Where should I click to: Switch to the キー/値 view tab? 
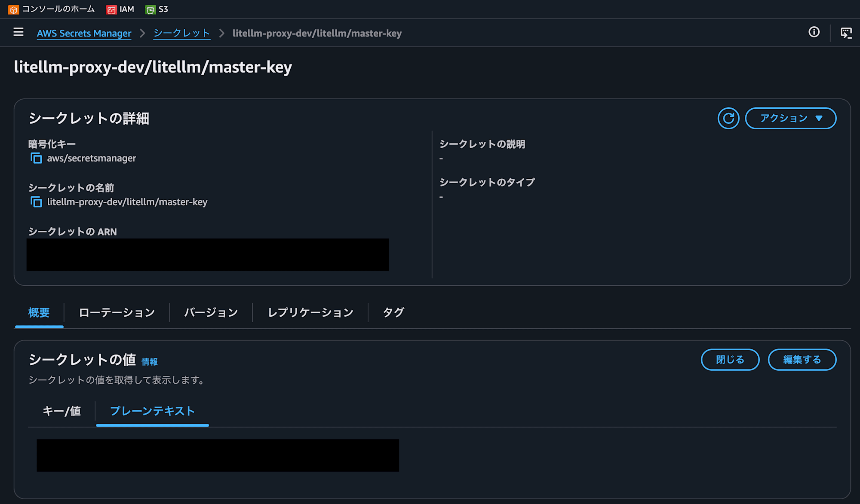click(61, 411)
